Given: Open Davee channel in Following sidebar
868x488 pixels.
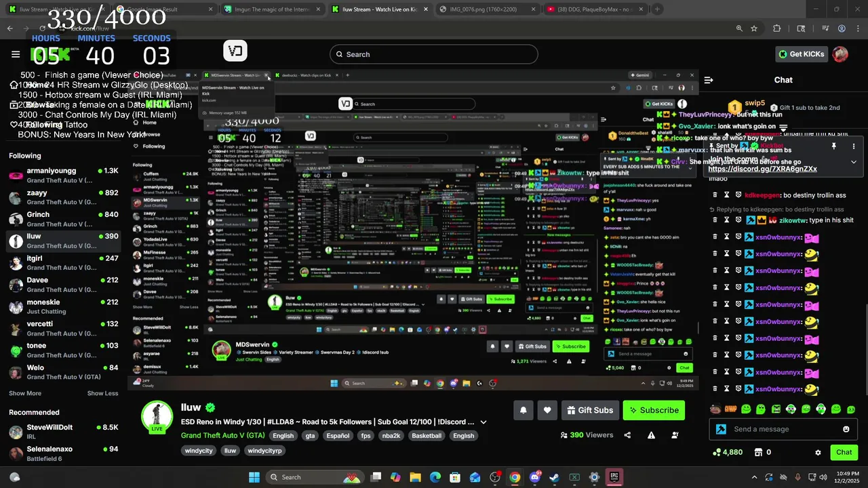Looking at the screenshot, I should pyautogui.click(x=63, y=285).
